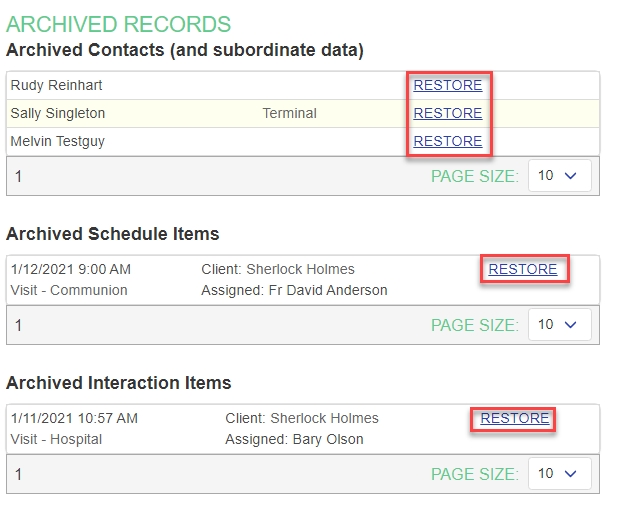Open page size dropdown for Archived Contacts
The width and height of the screenshot is (622, 509).
[559, 175]
